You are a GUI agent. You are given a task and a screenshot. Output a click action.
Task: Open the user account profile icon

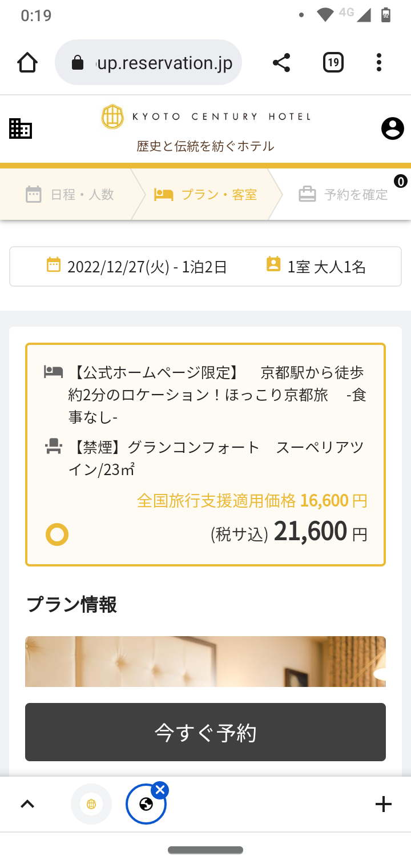point(392,128)
